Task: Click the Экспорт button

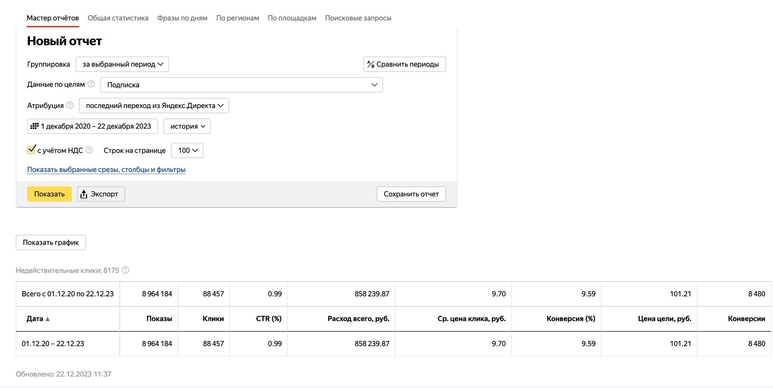Action: click(101, 194)
